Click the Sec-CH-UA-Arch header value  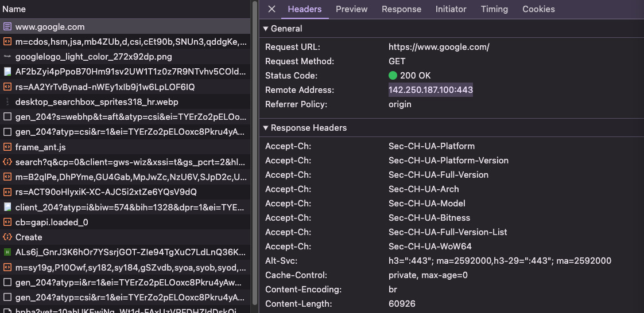[424, 189]
